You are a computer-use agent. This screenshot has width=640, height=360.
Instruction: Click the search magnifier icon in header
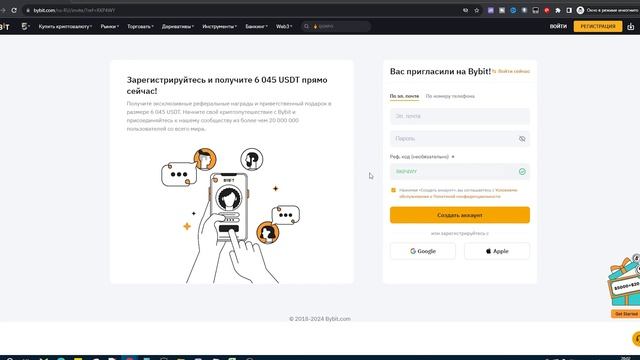306,26
